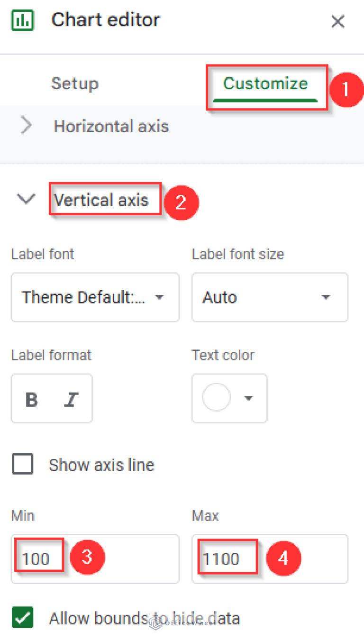Open the Text color dropdown arrow
Viewport: 364px width, 641px height.
pyautogui.click(x=248, y=398)
